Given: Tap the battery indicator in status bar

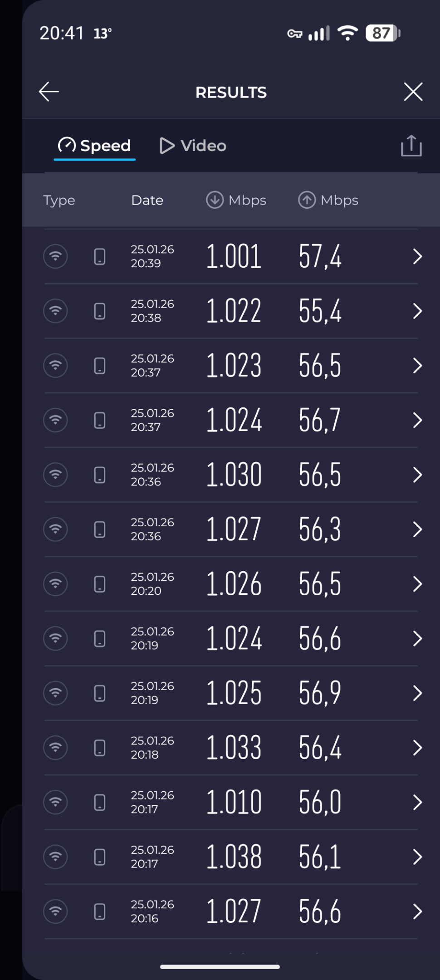Looking at the screenshot, I should pyautogui.click(x=383, y=33).
